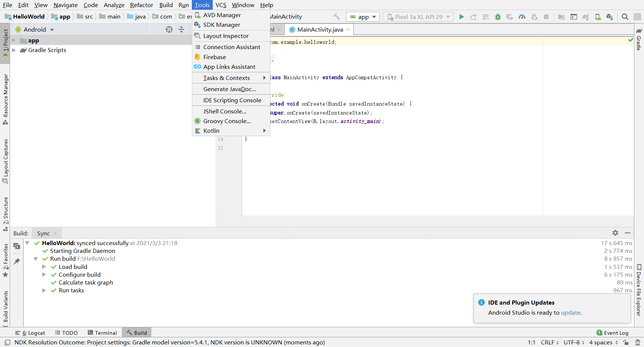Expand the Gradle Scripts tree node

(14, 50)
